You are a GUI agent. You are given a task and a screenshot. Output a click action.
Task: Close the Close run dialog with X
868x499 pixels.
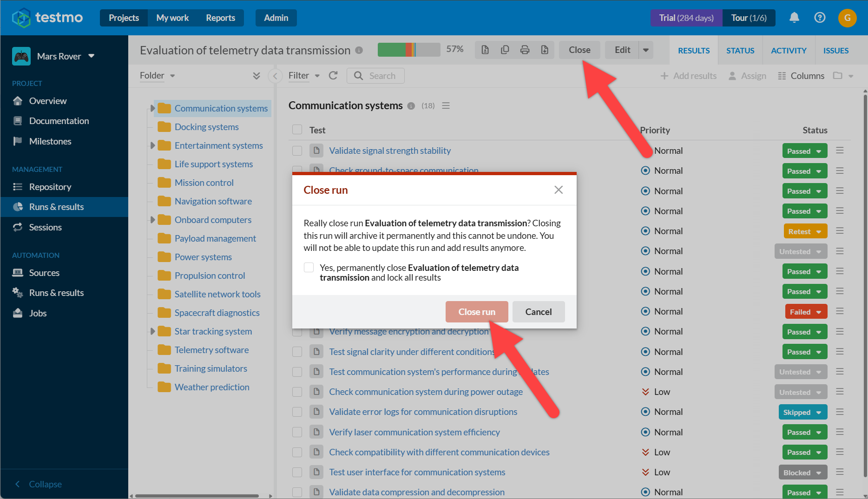(559, 190)
